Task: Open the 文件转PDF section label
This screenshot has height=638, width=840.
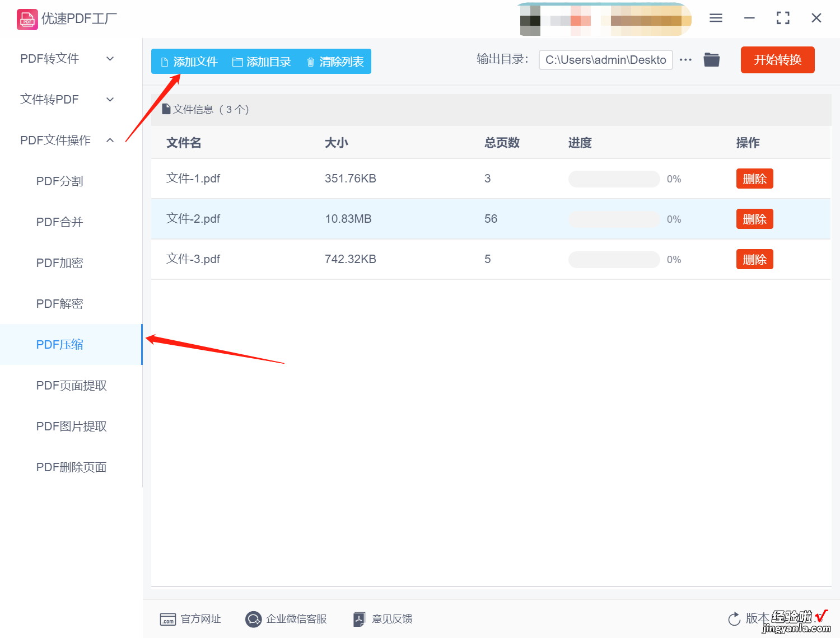Action: click(x=49, y=100)
